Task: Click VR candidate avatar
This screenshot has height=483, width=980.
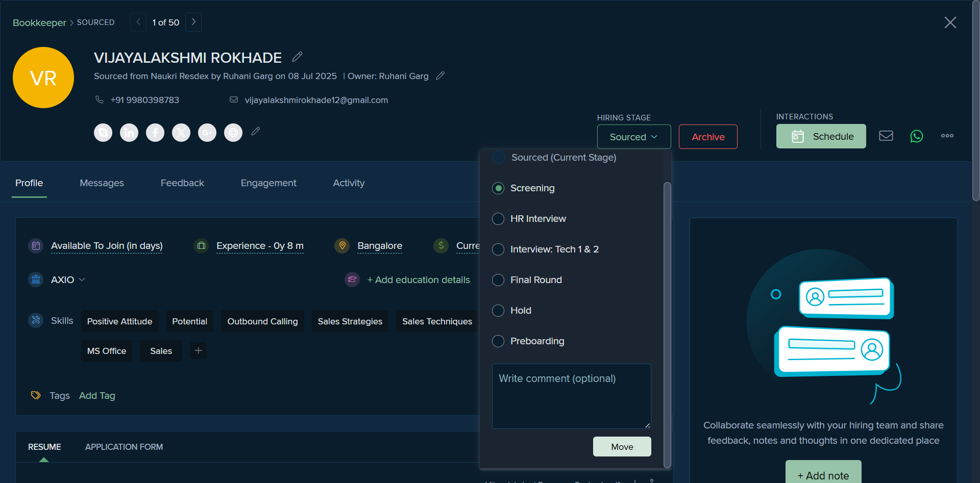Action: [43, 78]
